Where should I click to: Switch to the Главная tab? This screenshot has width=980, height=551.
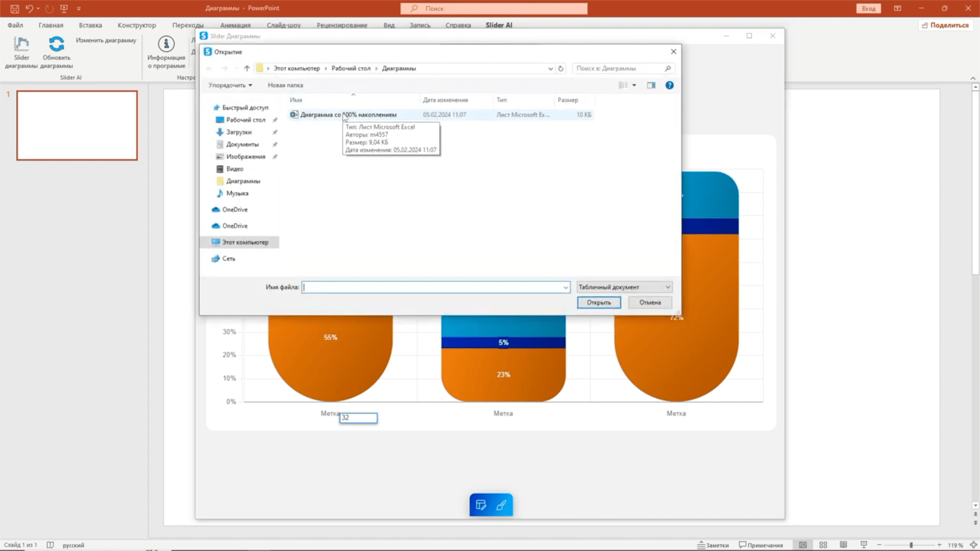[x=51, y=25]
